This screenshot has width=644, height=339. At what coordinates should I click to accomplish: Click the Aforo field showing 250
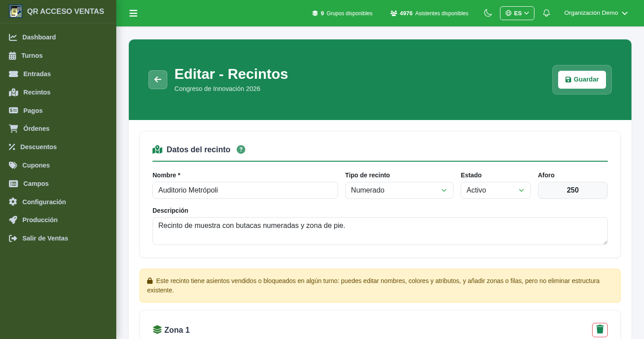[572, 190]
